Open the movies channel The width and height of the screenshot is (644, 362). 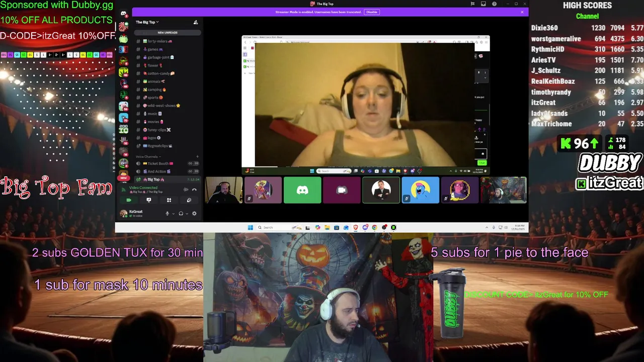tap(168, 122)
